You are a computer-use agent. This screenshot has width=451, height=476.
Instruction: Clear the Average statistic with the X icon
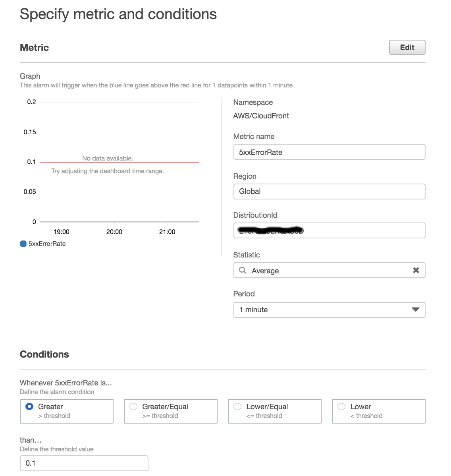click(x=416, y=270)
